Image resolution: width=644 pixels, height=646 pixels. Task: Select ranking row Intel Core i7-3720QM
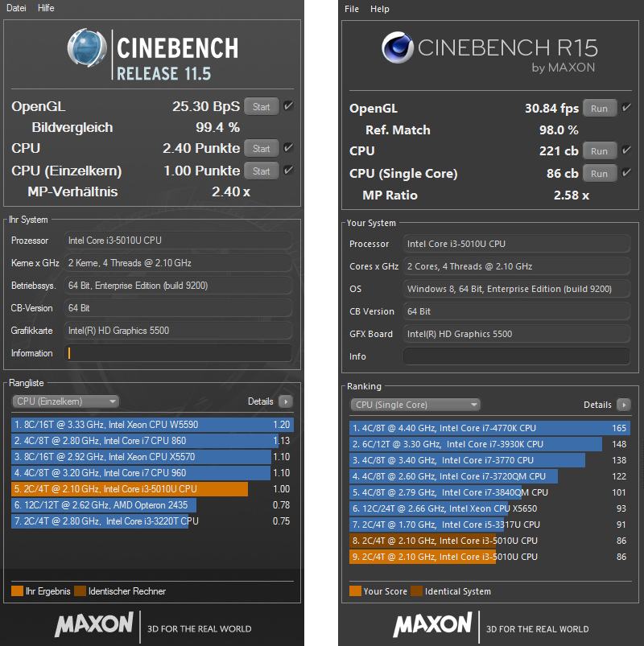pyautogui.click(x=489, y=476)
